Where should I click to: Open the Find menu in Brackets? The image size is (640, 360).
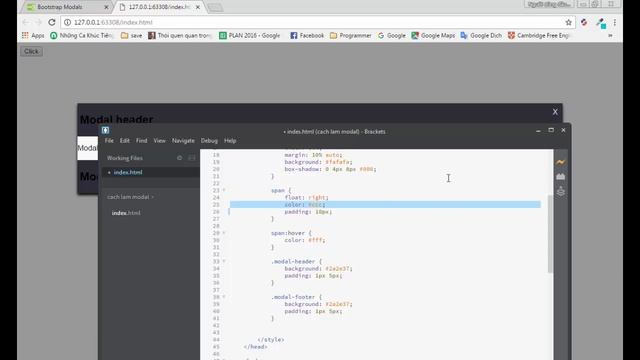(x=141, y=140)
